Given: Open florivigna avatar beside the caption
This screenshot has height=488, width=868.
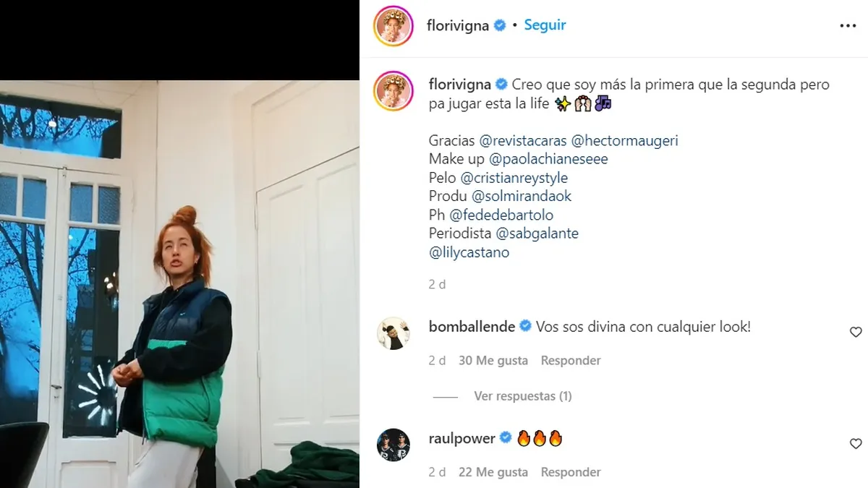Looking at the screenshot, I should tap(393, 91).
